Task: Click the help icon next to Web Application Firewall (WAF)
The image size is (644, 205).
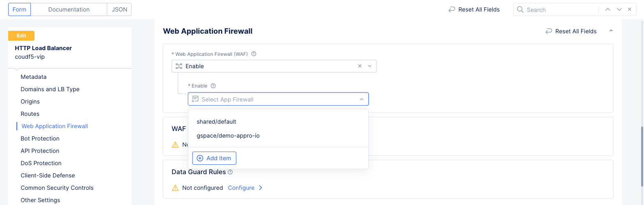Action: click(254, 54)
